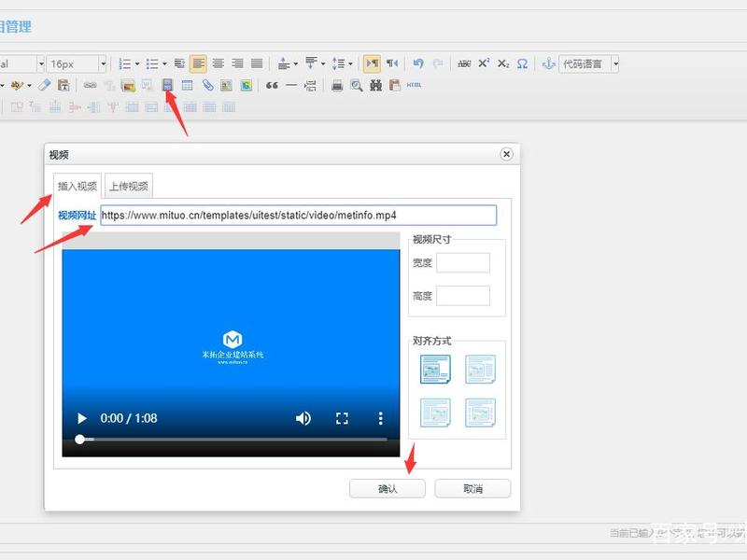The height and width of the screenshot is (560, 747).
Task: Click the paperclip attachment icon
Action: click(x=207, y=85)
